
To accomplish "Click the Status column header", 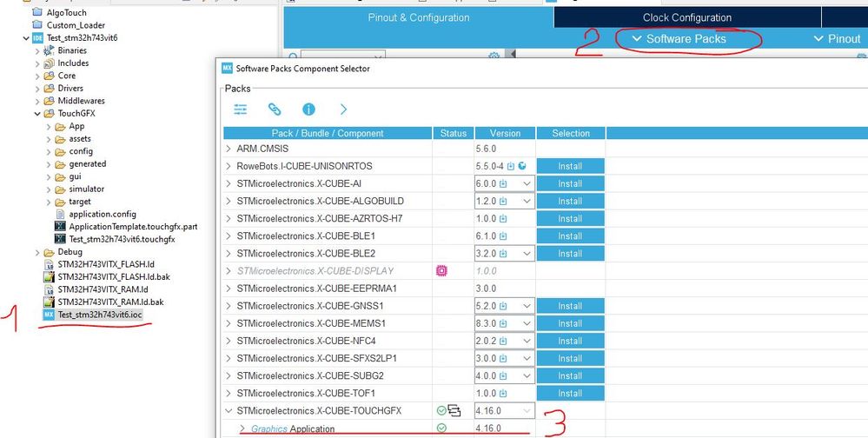I will (x=454, y=133).
